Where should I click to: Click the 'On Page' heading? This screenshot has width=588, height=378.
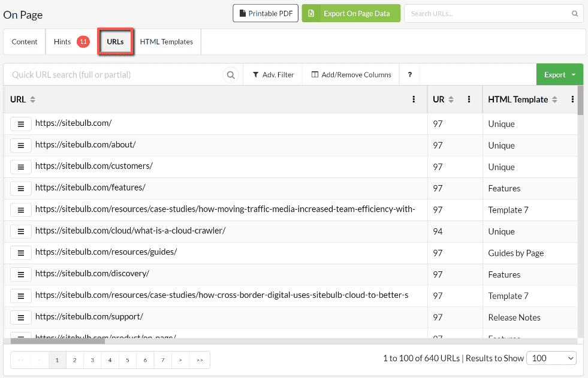pos(23,15)
